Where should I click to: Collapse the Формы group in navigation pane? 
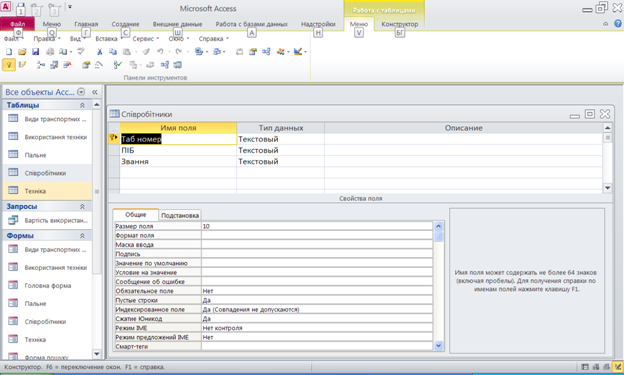(x=82, y=236)
